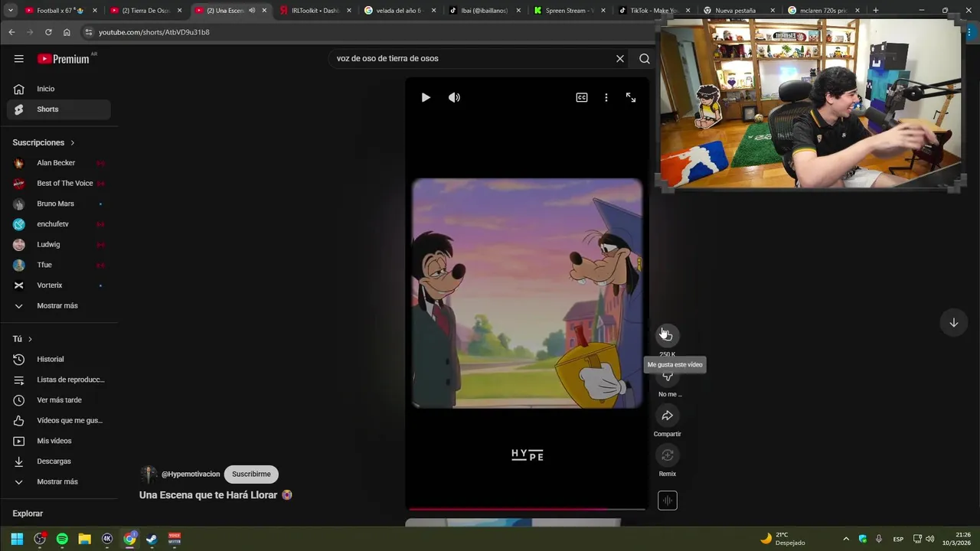Switch to Tierra De Osos tab
980x551 pixels.
point(145,11)
